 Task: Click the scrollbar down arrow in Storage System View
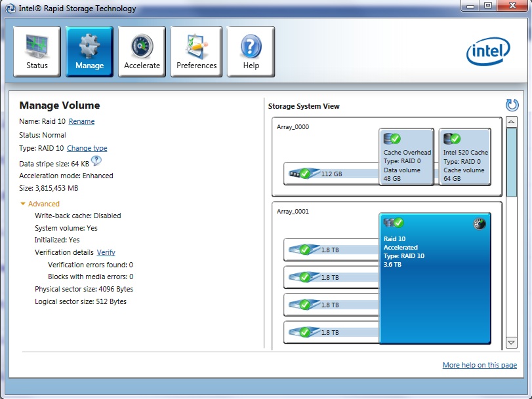(x=512, y=343)
